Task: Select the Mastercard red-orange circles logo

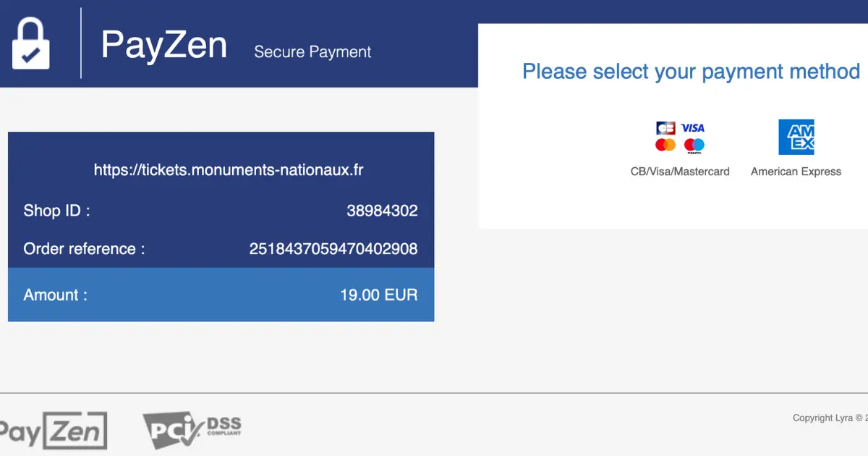Action: tap(665, 145)
